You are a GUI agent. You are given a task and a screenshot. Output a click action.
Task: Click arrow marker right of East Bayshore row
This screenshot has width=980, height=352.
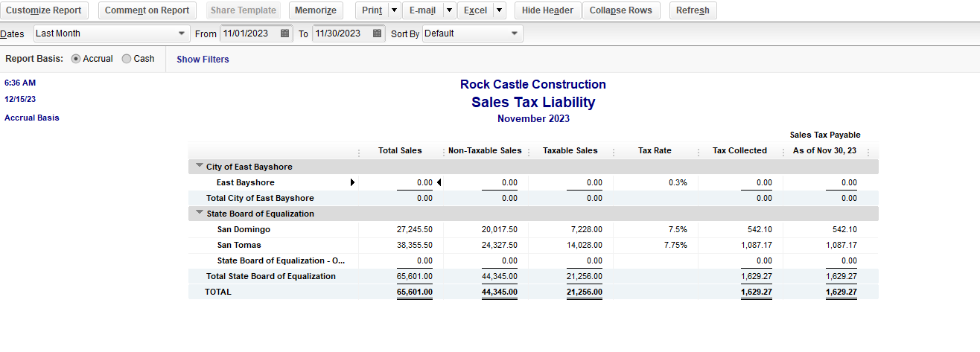pos(352,182)
